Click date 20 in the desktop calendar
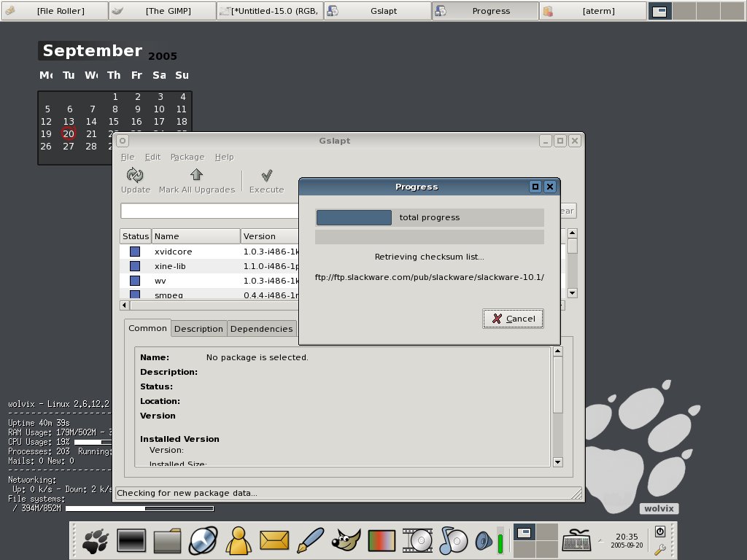This screenshot has height=560, width=747. click(x=69, y=134)
